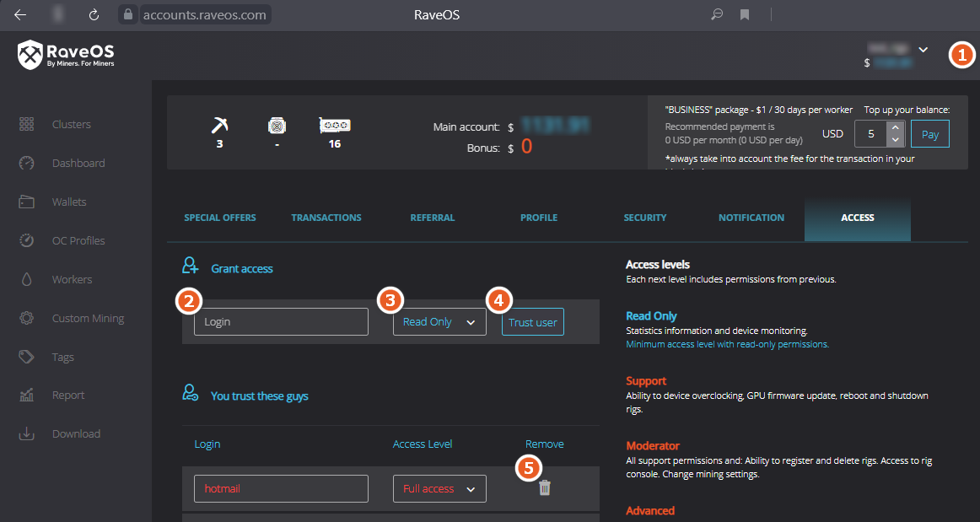Increase top-up amount with up arrow
Viewport: 980px width, 522px height.
click(x=896, y=127)
